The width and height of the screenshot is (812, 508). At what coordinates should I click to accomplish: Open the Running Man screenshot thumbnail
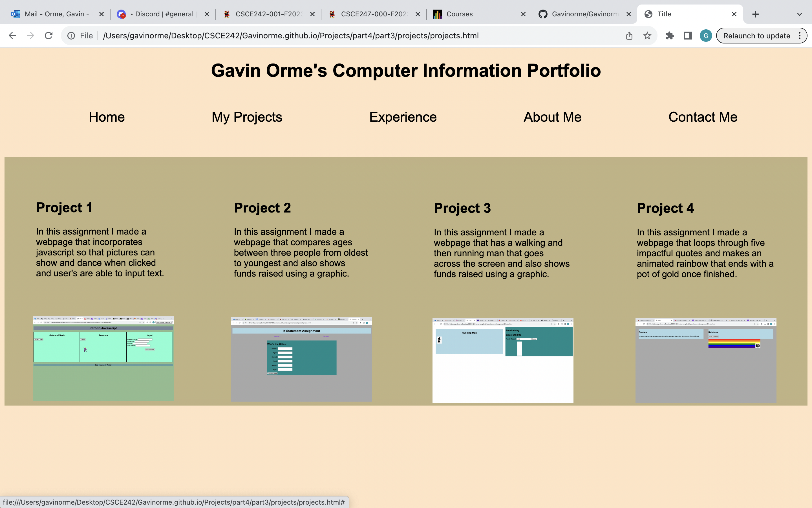503,360
